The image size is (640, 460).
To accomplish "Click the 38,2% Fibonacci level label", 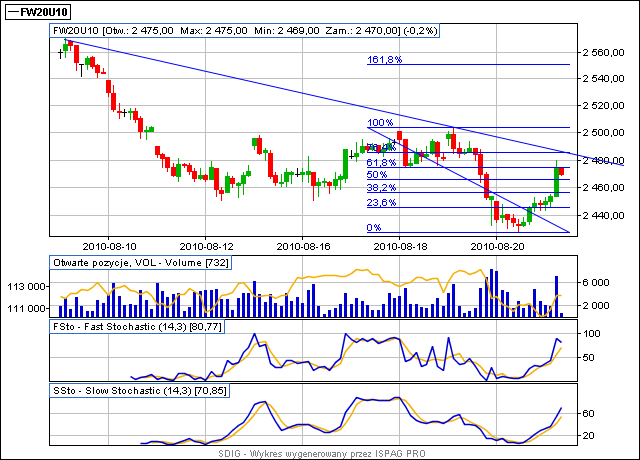I will (x=381, y=187).
